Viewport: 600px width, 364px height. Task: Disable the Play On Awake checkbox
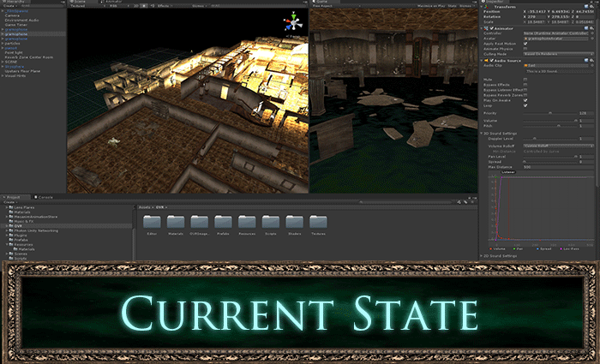[x=525, y=98]
